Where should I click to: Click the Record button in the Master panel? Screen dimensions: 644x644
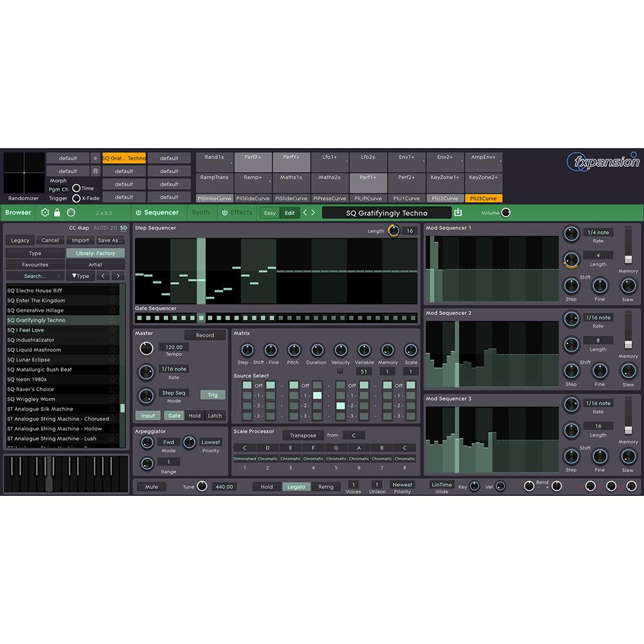point(205,335)
